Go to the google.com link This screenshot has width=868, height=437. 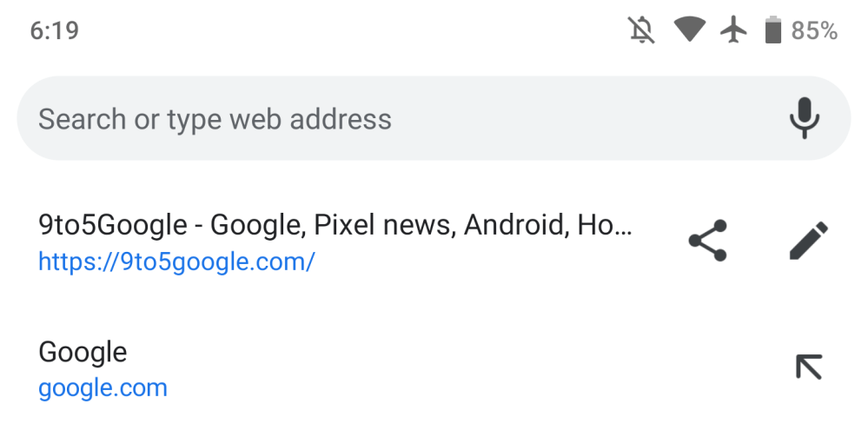103,387
